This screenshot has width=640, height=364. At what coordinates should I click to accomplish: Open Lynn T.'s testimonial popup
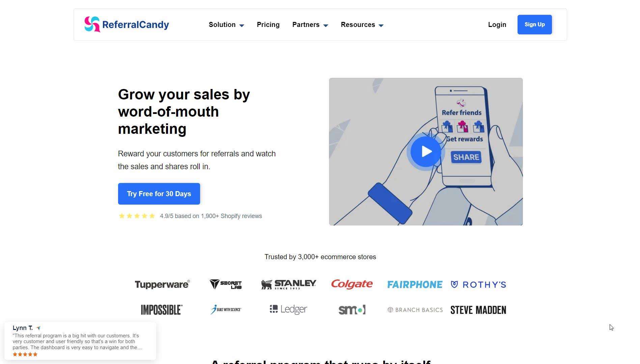pos(80,340)
